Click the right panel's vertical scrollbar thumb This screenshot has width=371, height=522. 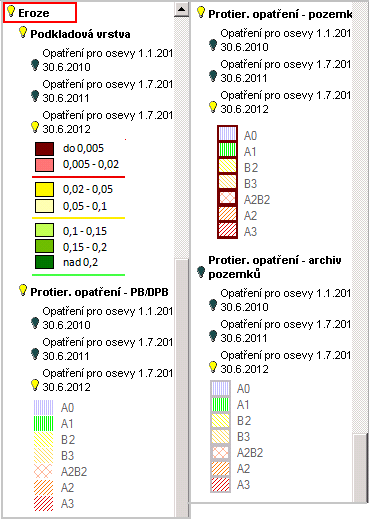pos(360,467)
